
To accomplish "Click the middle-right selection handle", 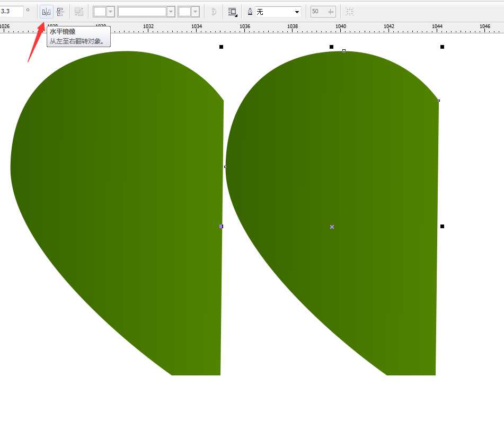I will (x=442, y=227).
